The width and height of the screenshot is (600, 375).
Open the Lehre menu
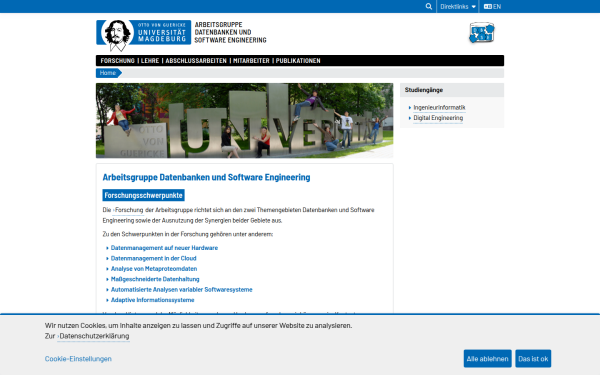[150, 60]
